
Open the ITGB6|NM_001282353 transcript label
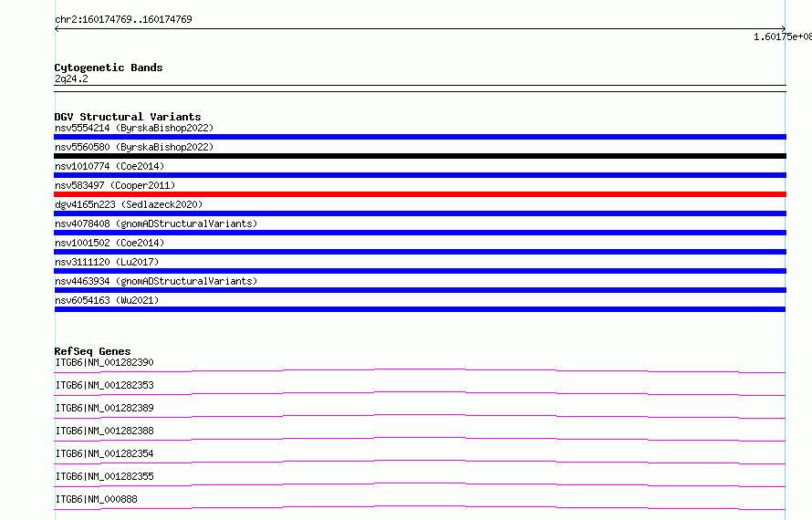105,385
